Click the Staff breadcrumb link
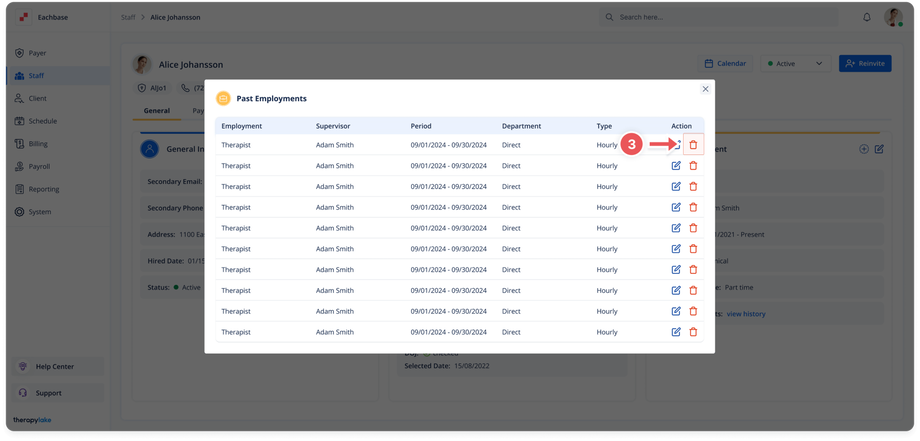This screenshot has height=441, width=920. 127,17
